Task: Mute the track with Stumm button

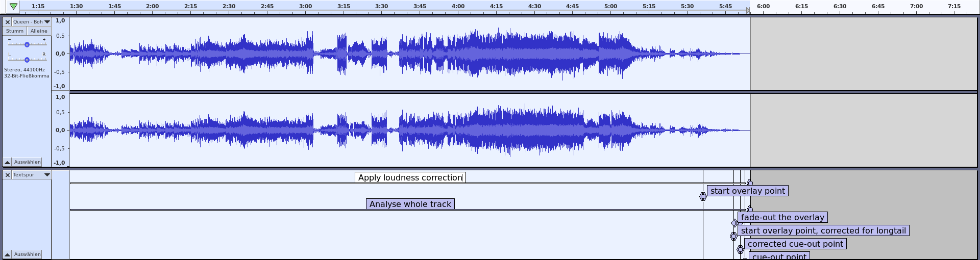Action: click(x=15, y=31)
